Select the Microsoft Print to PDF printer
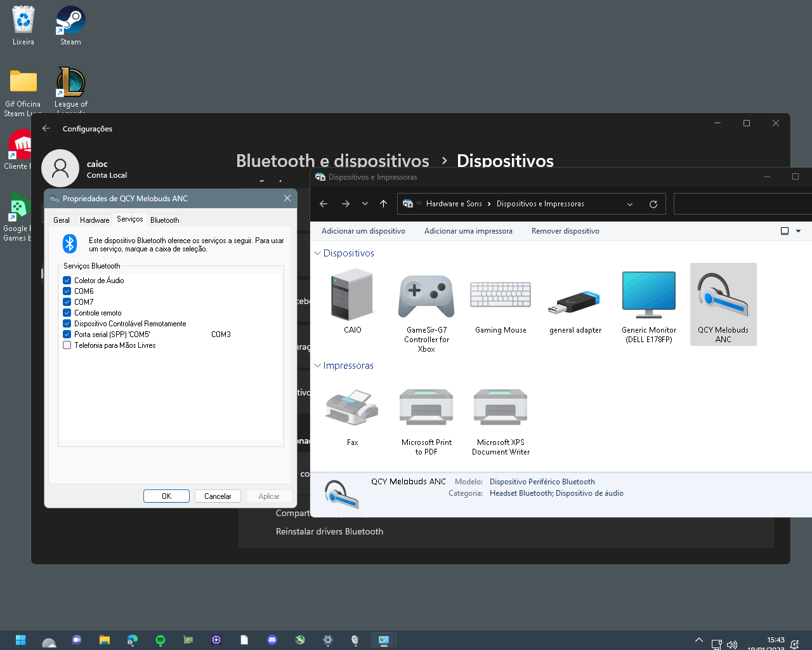The image size is (812, 650). 426,408
